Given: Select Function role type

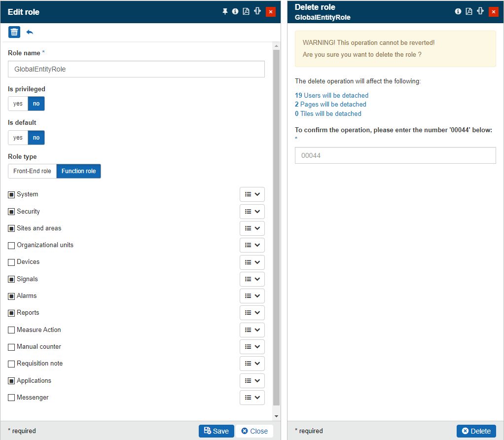Looking at the screenshot, I should click(x=78, y=171).
